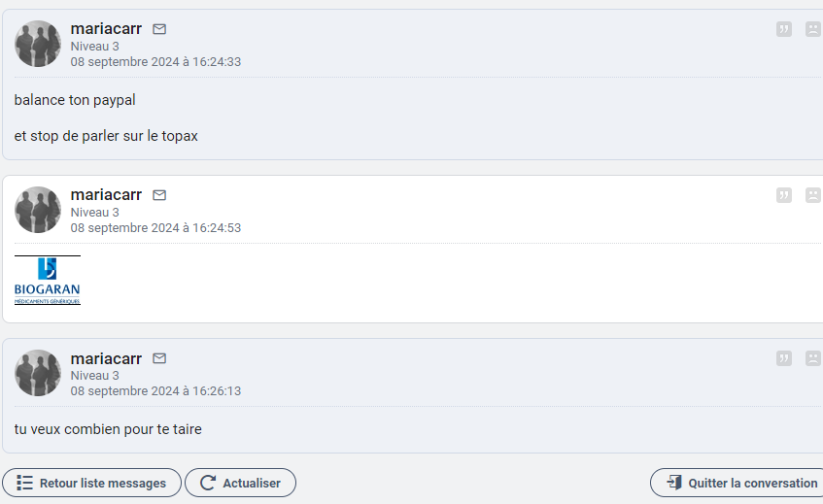Click envelope icon beside first mariacarr post

[159, 29]
